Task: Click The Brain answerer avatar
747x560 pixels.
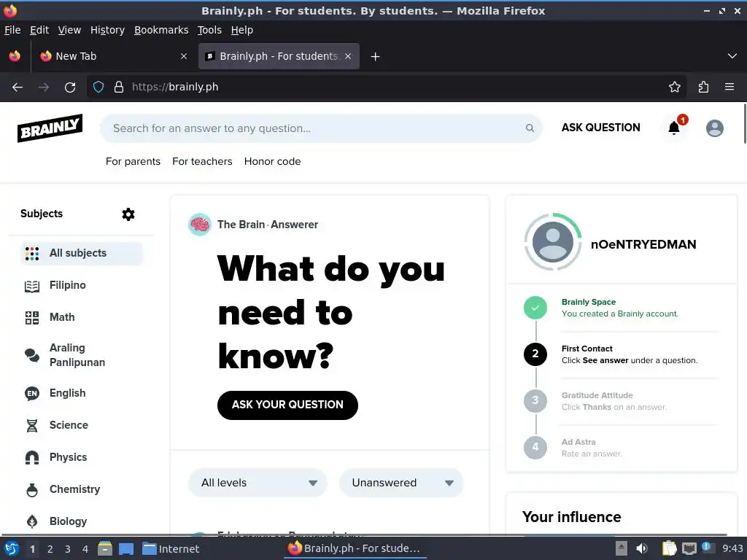Action: [200, 225]
